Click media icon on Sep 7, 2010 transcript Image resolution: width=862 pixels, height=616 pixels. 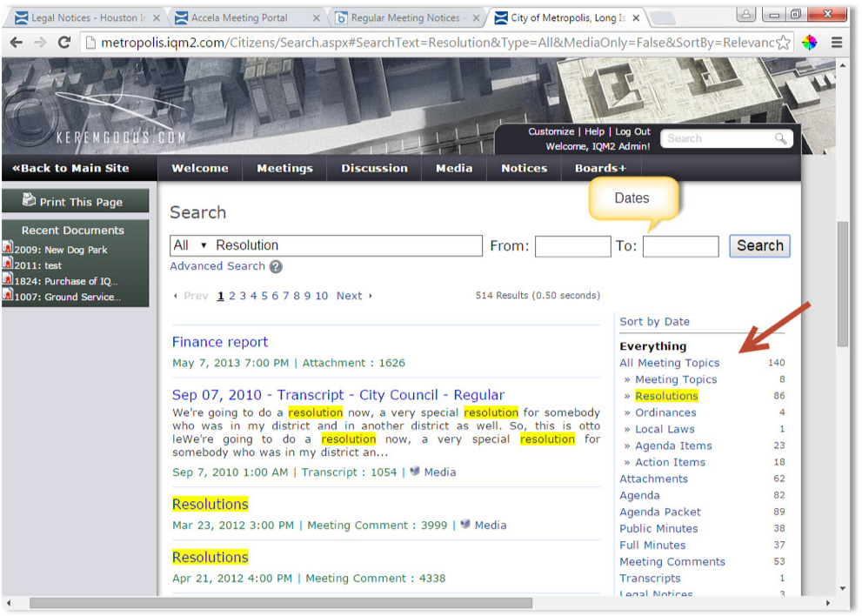tap(415, 472)
